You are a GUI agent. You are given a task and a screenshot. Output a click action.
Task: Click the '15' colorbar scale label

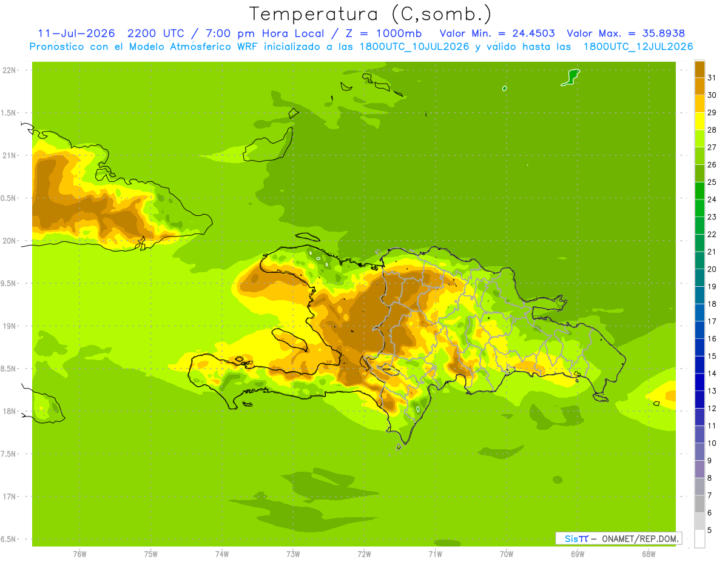click(712, 356)
